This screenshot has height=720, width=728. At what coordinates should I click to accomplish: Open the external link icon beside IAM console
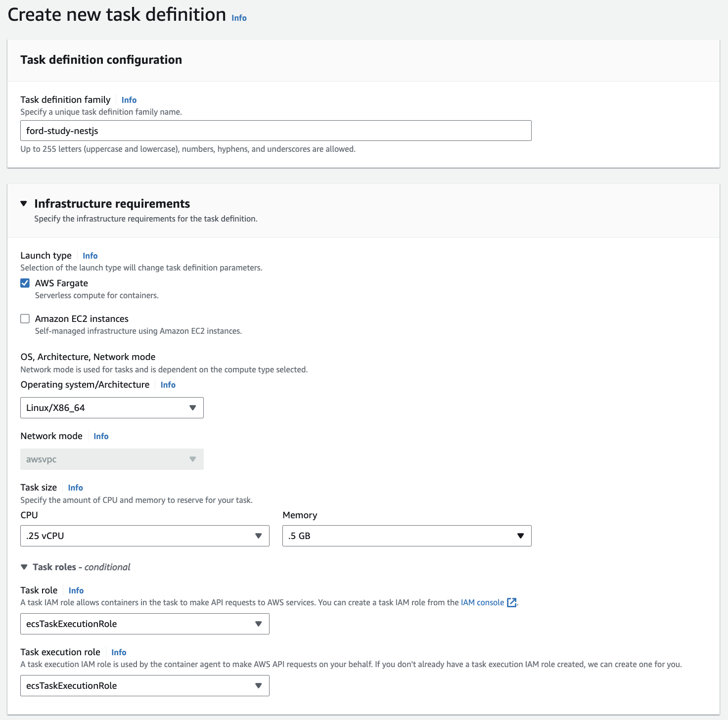click(512, 602)
